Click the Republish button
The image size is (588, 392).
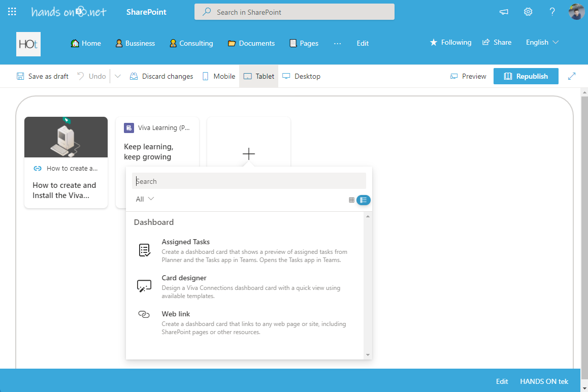526,76
